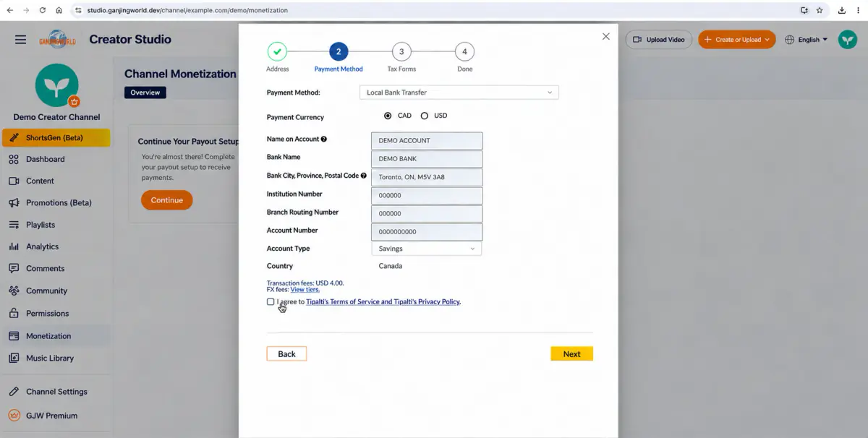Click the site info icon in address bar
The width and height of the screenshot is (868, 438).
tap(78, 10)
